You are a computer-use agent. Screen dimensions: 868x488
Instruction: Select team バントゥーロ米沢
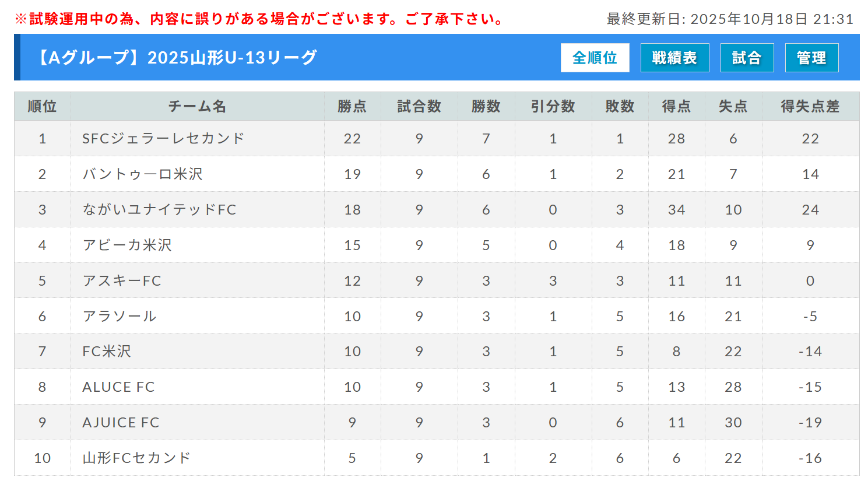(x=143, y=174)
